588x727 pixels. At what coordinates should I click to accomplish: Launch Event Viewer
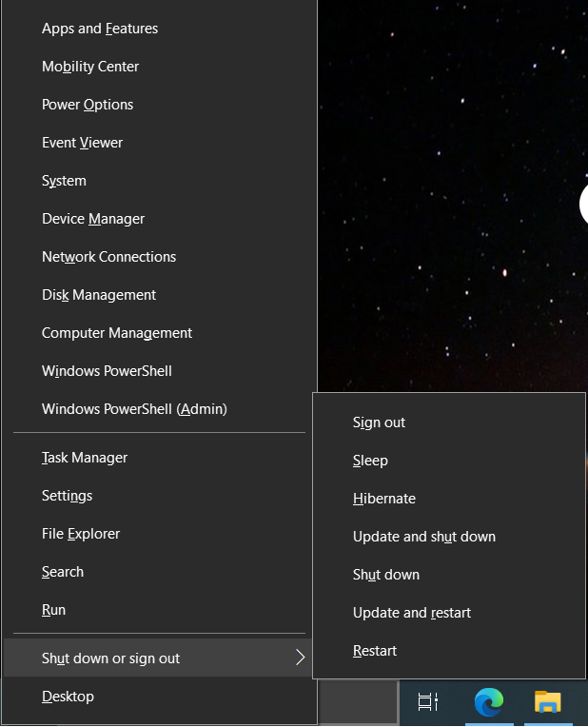[x=159, y=143]
